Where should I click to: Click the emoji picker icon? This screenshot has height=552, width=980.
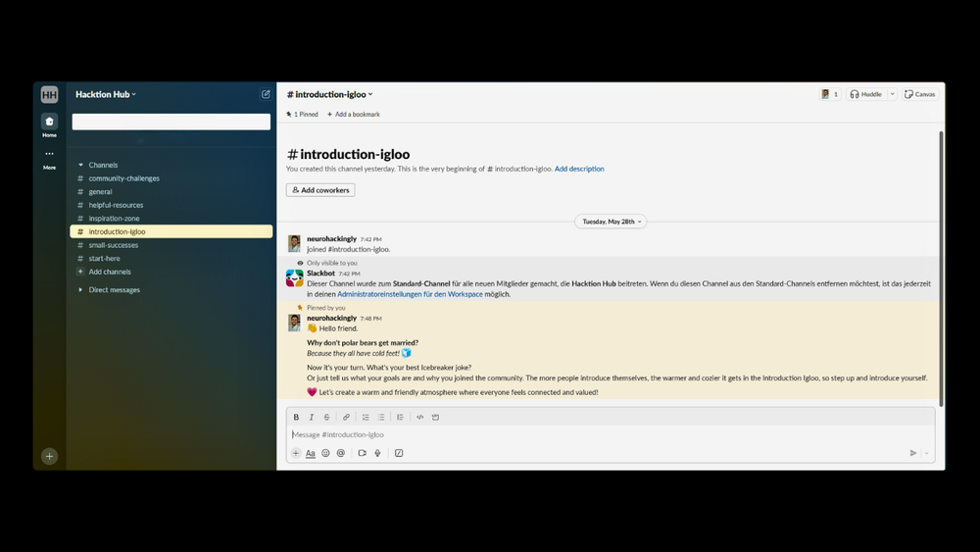(x=325, y=453)
